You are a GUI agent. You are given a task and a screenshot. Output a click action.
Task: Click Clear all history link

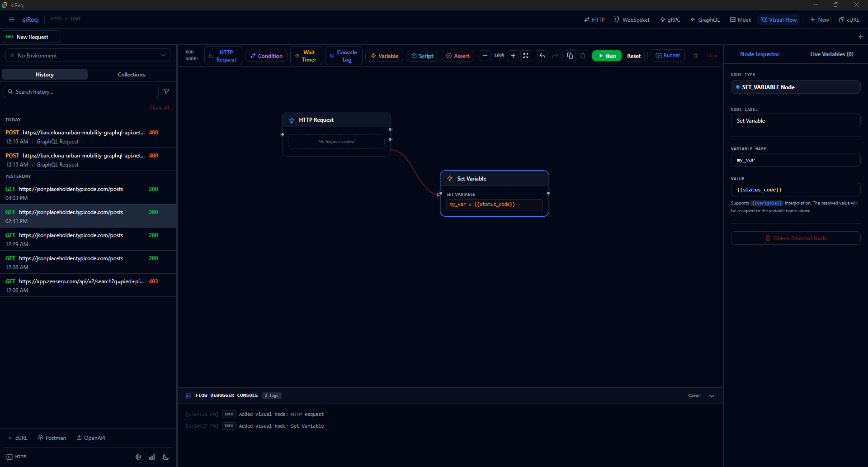(159, 108)
